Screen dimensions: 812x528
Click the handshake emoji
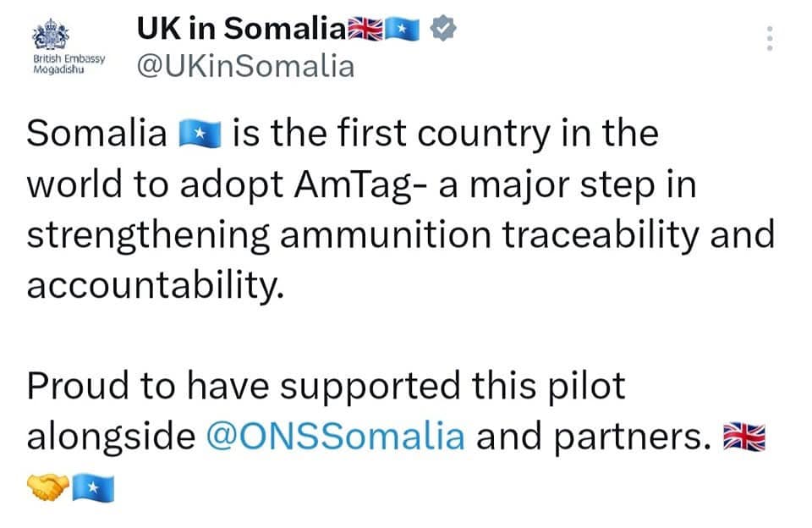[x=47, y=487]
